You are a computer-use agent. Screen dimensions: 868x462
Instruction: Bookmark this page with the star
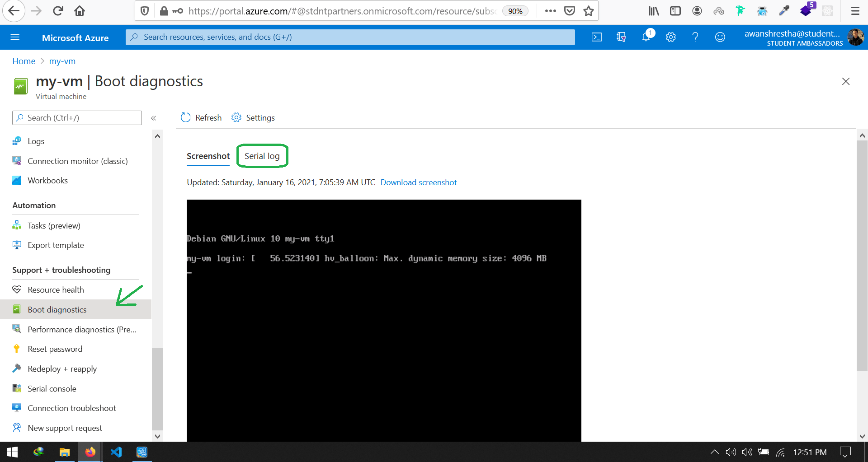coord(589,11)
